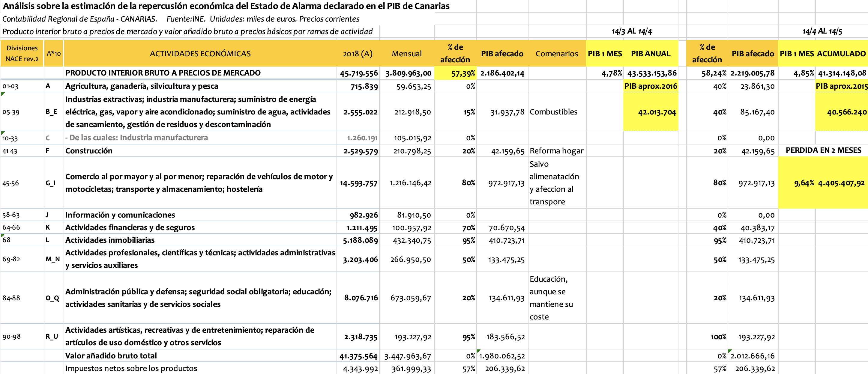Viewport: 868px width, 374px height.
Task: Click the '14/3 AL 14/4' period header
Action: (631, 31)
